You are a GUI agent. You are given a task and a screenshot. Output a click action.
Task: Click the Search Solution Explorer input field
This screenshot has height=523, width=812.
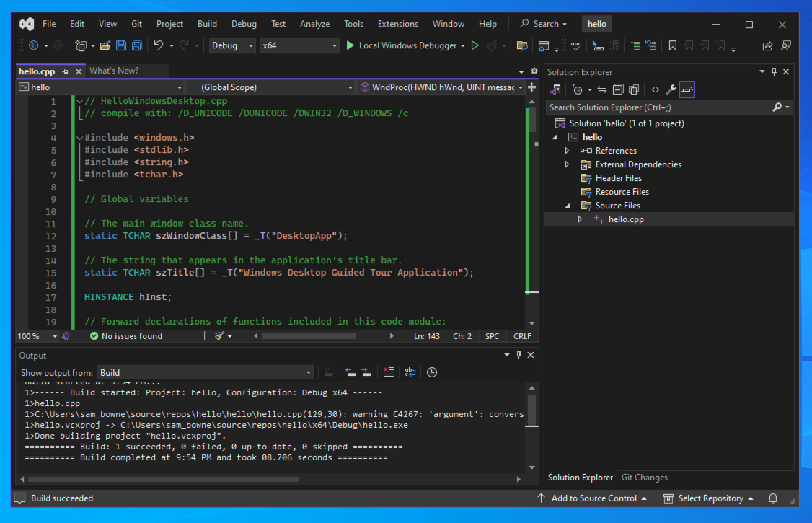click(x=656, y=107)
